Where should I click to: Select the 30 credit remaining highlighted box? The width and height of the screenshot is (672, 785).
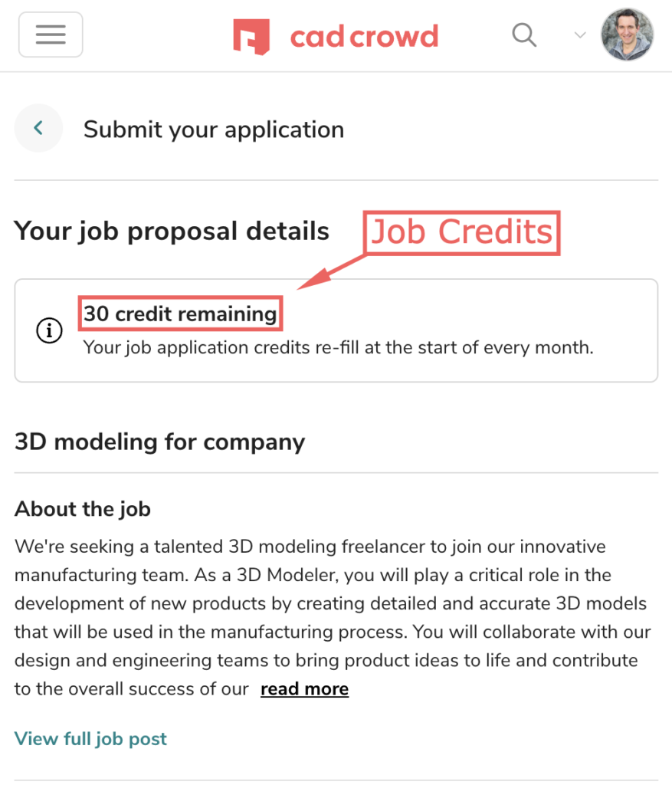pos(179,313)
